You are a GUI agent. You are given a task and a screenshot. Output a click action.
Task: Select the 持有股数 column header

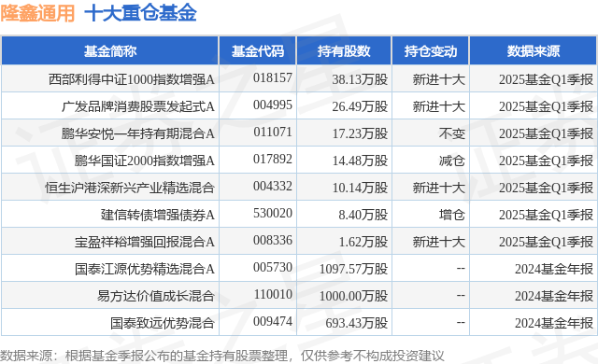(x=344, y=51)
